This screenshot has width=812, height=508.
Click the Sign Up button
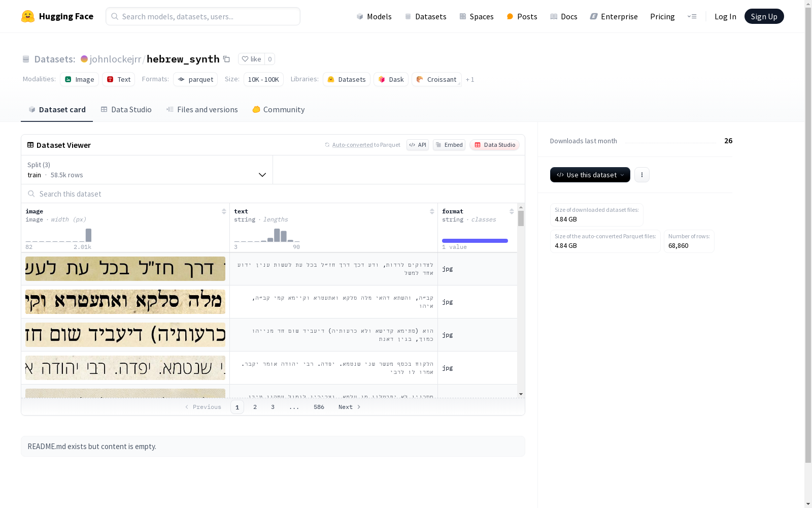click(764, 16)
